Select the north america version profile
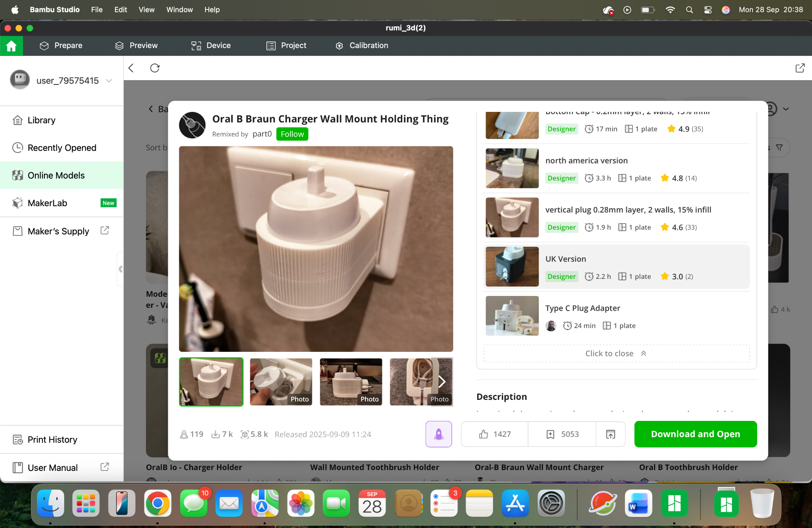Image resolution: width=812 pixels, height=528 pixels. point(617,168)
